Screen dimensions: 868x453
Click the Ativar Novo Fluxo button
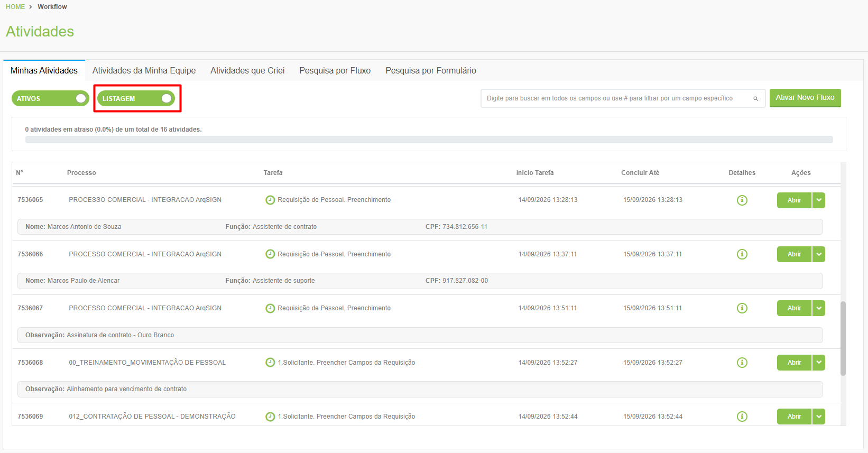[805, 98]
